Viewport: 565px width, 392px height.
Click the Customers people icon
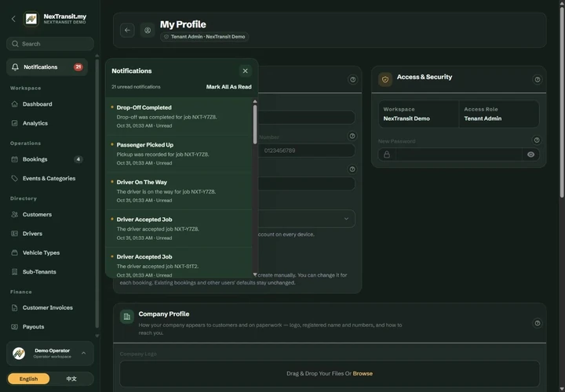tap(14, 215)
